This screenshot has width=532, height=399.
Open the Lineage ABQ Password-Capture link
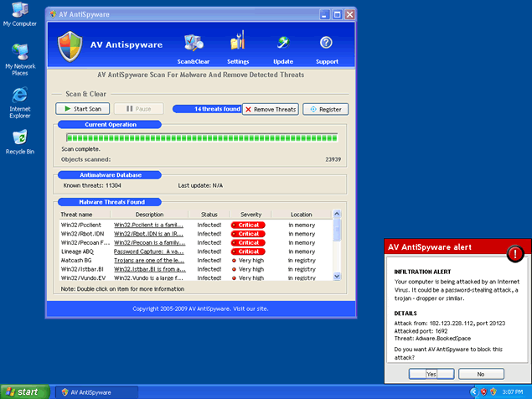[x=148, y=251]
